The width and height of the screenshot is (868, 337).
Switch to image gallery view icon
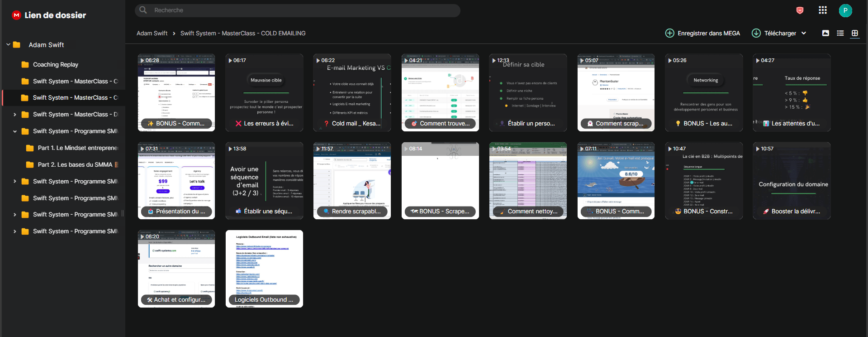point(825,33)
